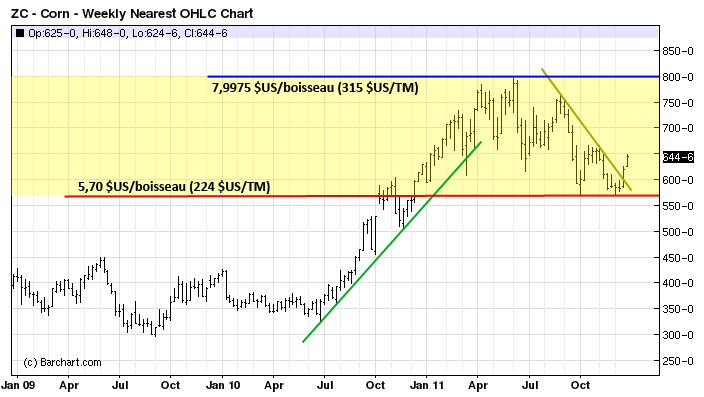Click the red support line at 570

coord(362,196)
